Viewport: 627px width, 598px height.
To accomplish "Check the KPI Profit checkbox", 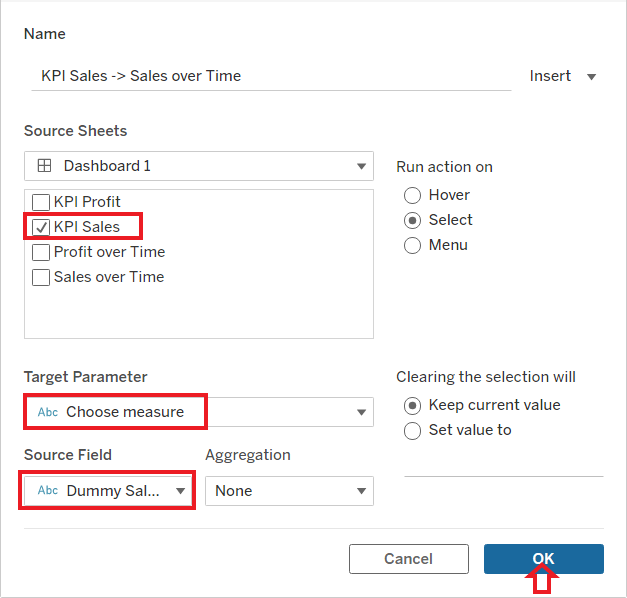I will pos(41,202).
